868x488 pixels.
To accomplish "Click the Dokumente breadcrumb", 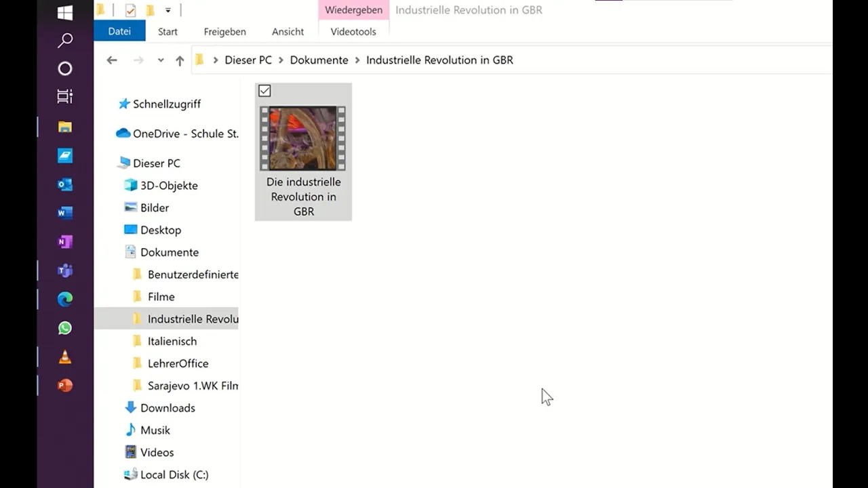I will pos(319,60).
